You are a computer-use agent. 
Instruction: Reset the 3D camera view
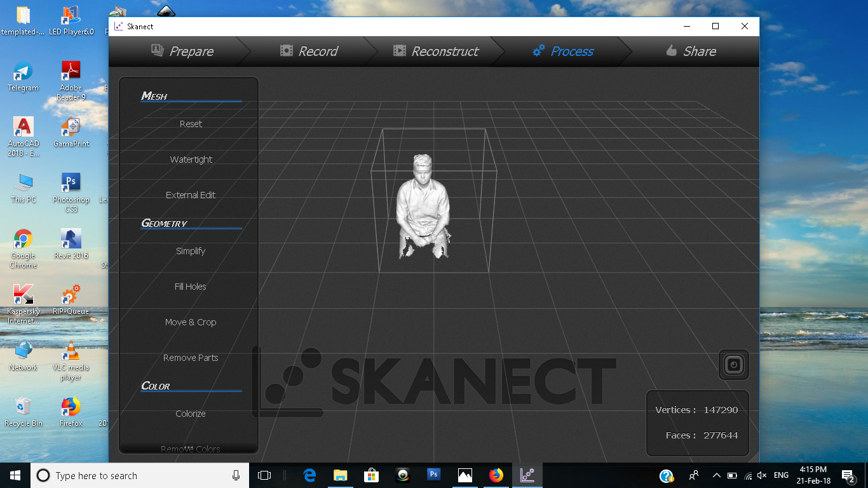[734, 365]
